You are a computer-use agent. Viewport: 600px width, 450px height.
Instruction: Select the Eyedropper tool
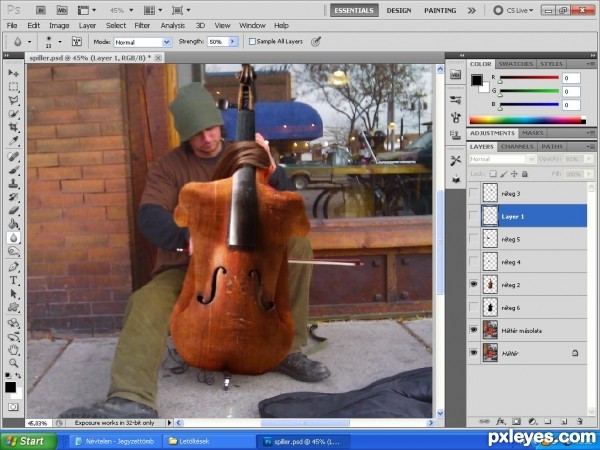(13, 141)
